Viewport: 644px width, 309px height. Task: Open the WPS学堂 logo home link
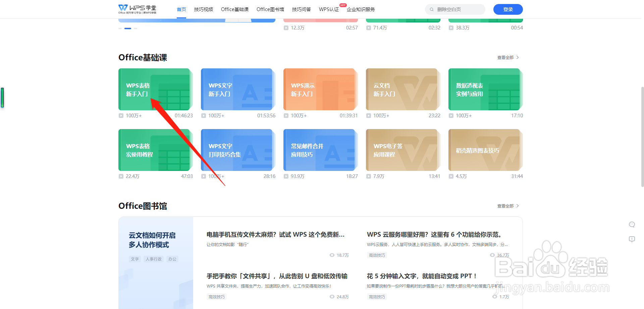click(137, 9)
